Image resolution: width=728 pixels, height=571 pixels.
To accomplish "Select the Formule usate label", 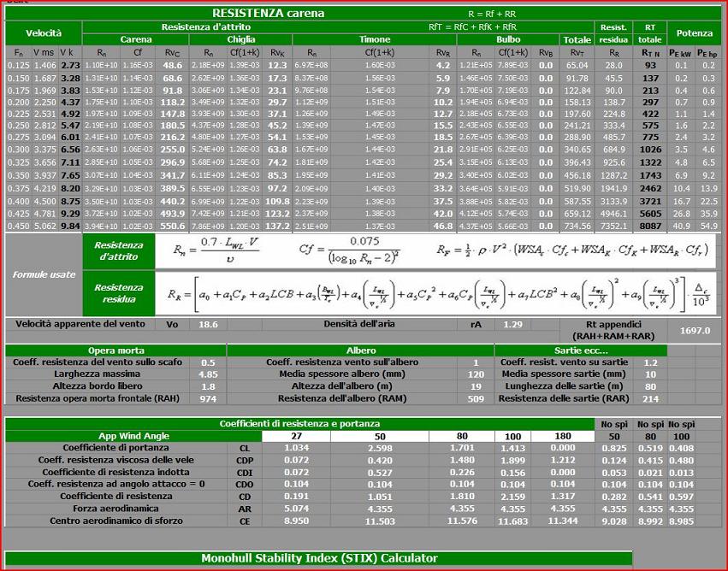I will click(44, 274).
